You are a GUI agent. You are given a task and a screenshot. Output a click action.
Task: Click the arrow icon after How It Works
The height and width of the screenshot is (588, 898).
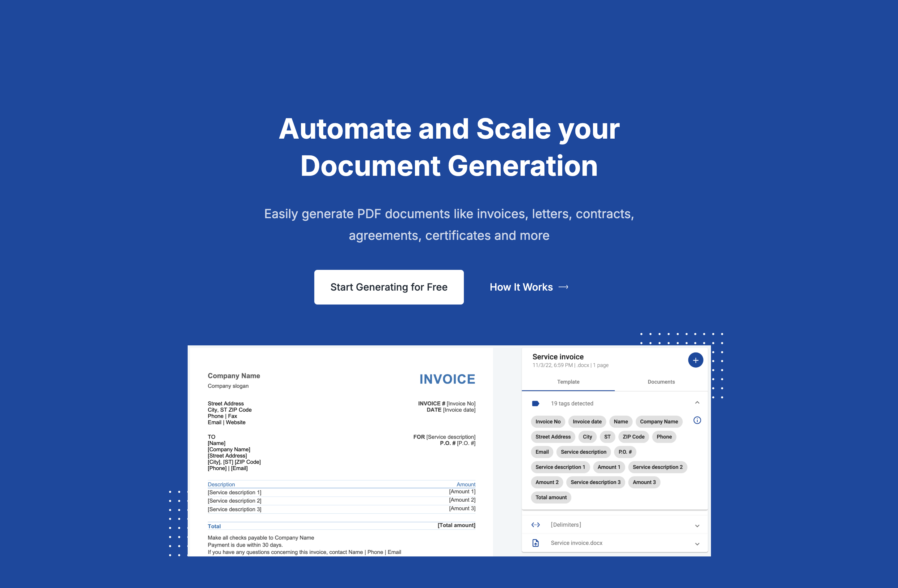pyautogui.click(x=563, y=288)
